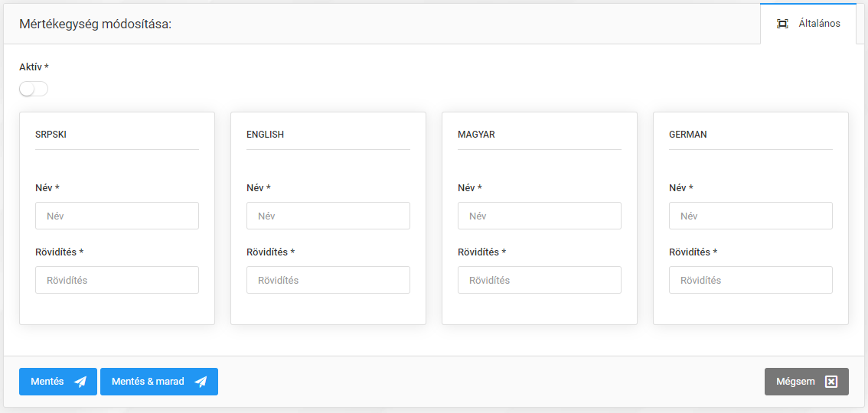Viewport: 868px width, 413px height.
Task: Select the Rövidítés input under MAGYAR
Action: tap(540, 280)
